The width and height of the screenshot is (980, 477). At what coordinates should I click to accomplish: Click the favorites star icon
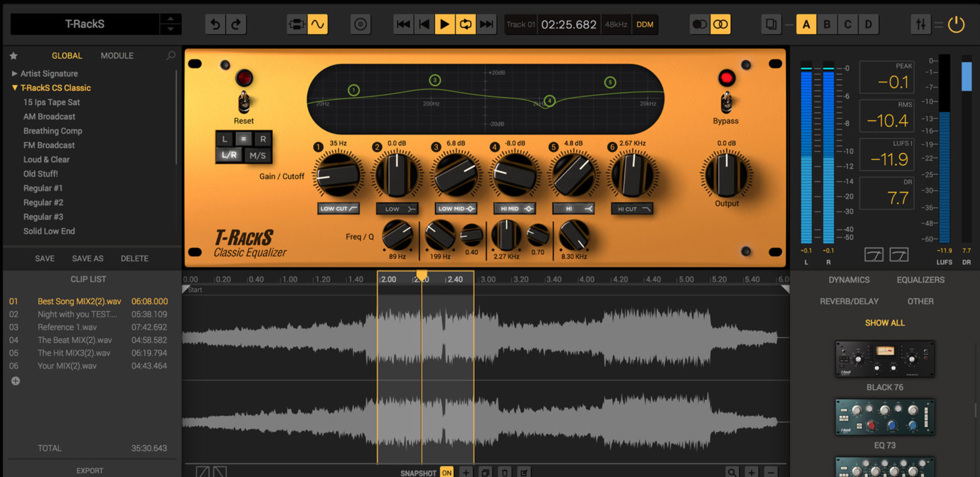pyautogui.click(x=13, y=56)
